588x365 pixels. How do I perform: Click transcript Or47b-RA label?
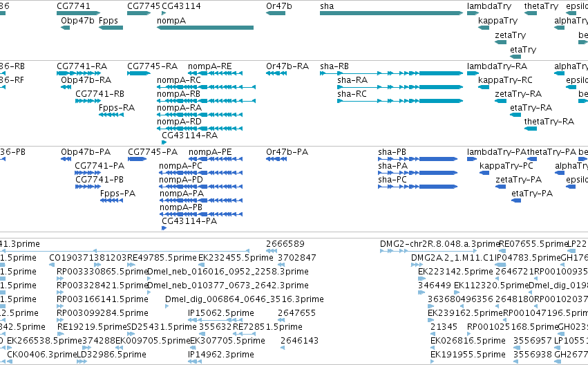[287, 66]
